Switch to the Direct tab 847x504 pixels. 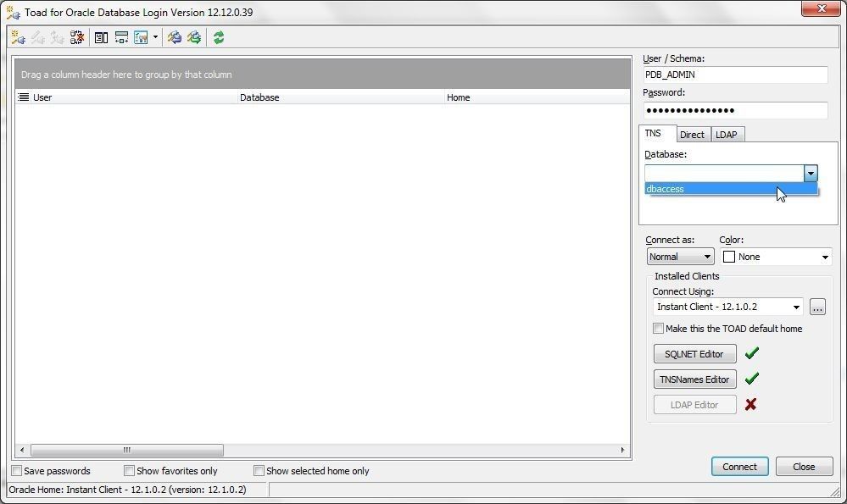tap(692, 135)
